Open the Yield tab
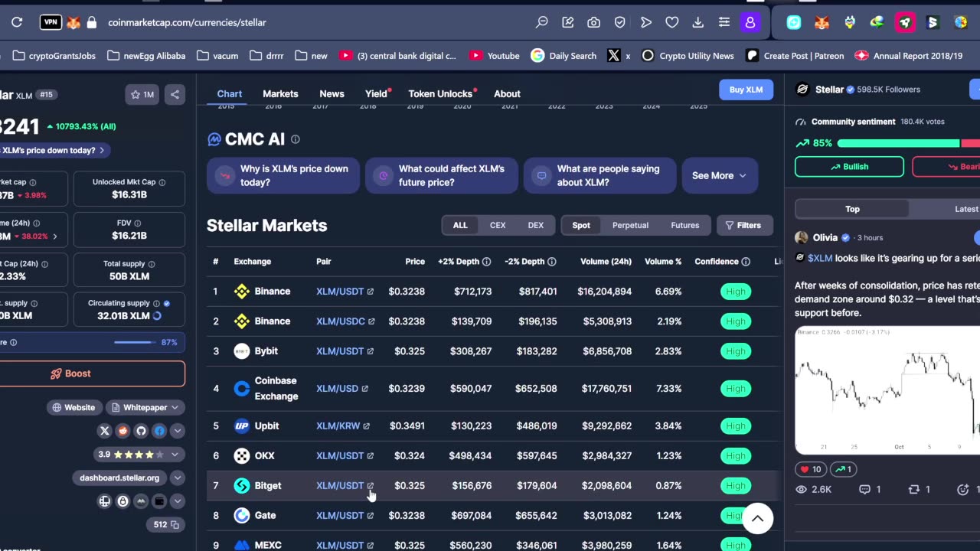The image size is (980, 551). coord(376,93)
